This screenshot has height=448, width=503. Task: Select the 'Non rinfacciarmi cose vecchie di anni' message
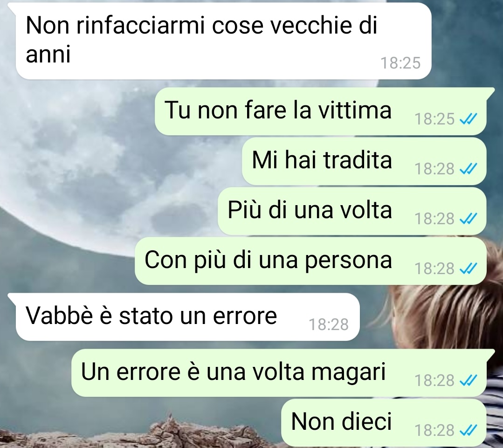(224, 41)
